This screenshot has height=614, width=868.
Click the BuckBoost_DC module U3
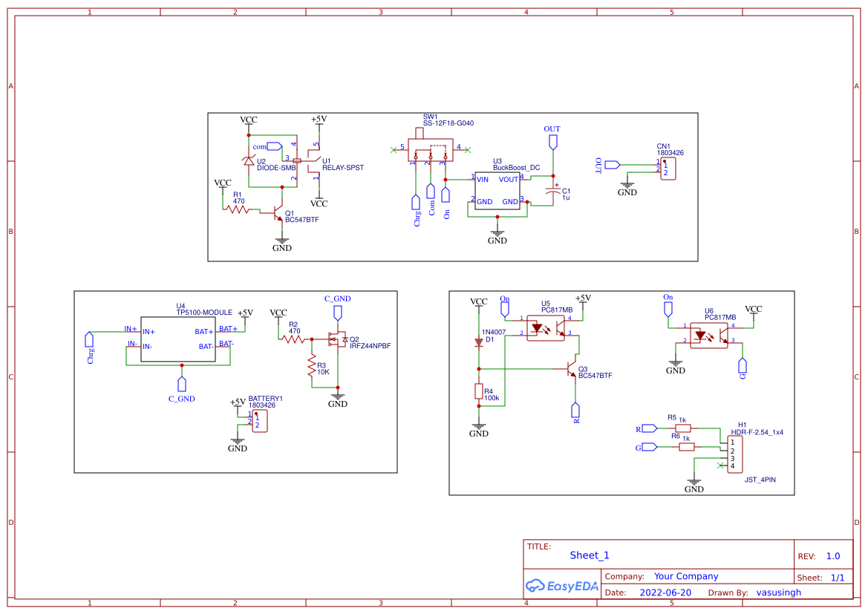click(496, 192)
